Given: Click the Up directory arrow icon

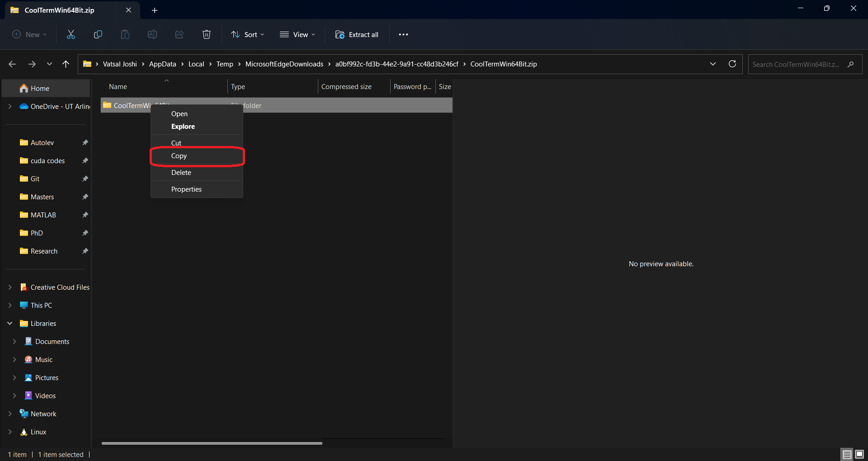Looking at the screenshot, I should tap(66, 64).
